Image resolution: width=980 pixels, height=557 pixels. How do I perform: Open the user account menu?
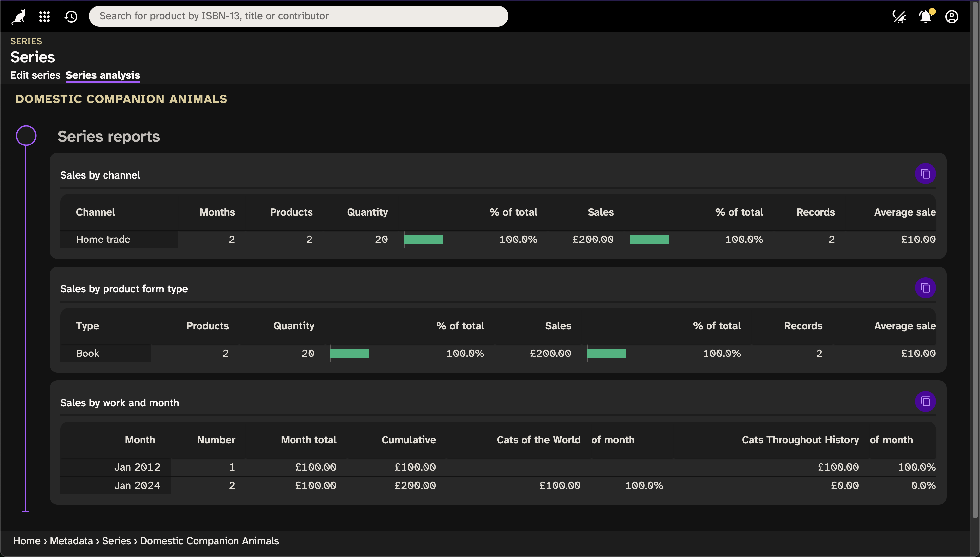pyautogui.click(x=951, y=16)
